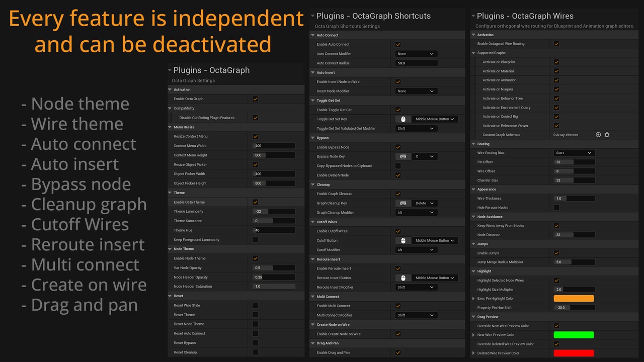This screenshot has height=362, width=644.
Task: Click the green New Wire Preview Color swatch
Action: tap(574, 335)
